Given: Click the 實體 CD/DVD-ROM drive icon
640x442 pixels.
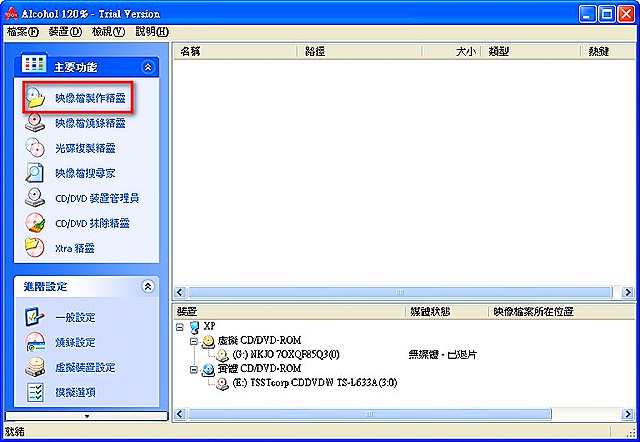Looking at the screenshot, I should click(x=208, y=369).
